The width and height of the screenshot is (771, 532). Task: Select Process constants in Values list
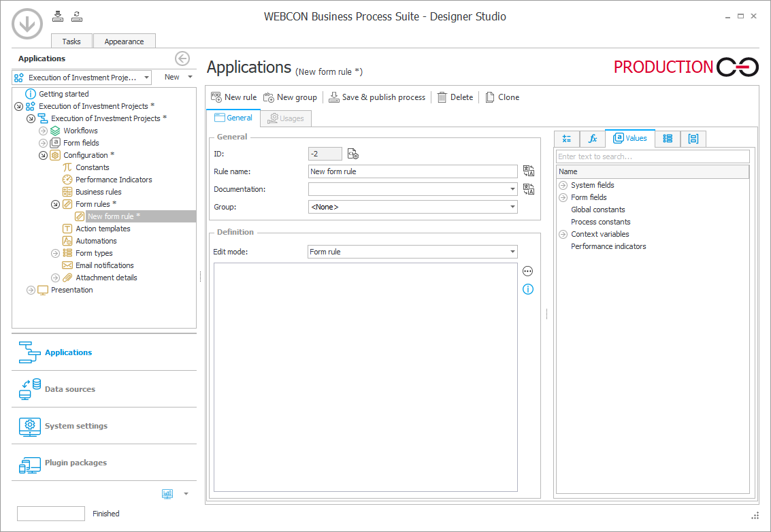click(600, 222)
